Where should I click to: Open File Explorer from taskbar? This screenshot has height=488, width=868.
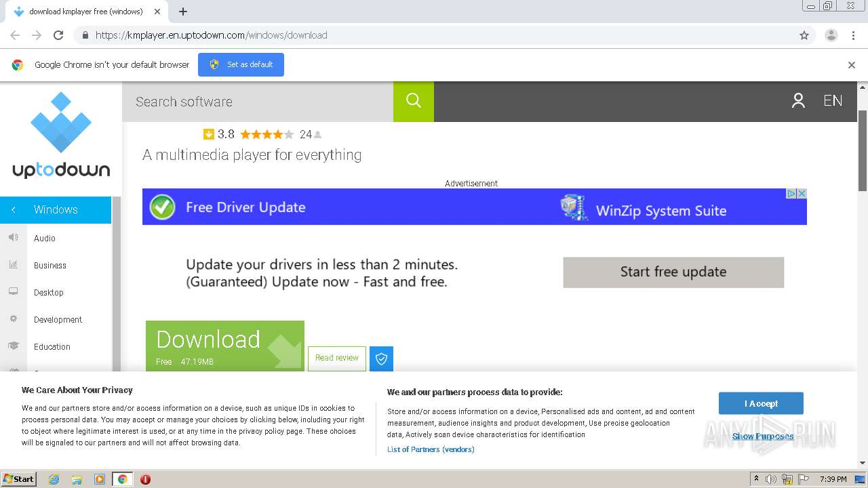(x=77, y=479)
